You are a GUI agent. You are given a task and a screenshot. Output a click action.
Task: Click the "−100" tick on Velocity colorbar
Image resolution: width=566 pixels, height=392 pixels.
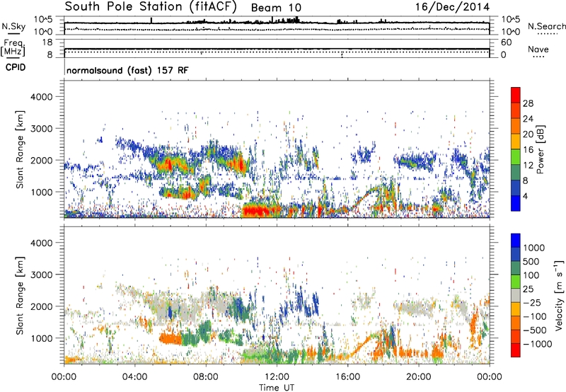tap(534, 316)
